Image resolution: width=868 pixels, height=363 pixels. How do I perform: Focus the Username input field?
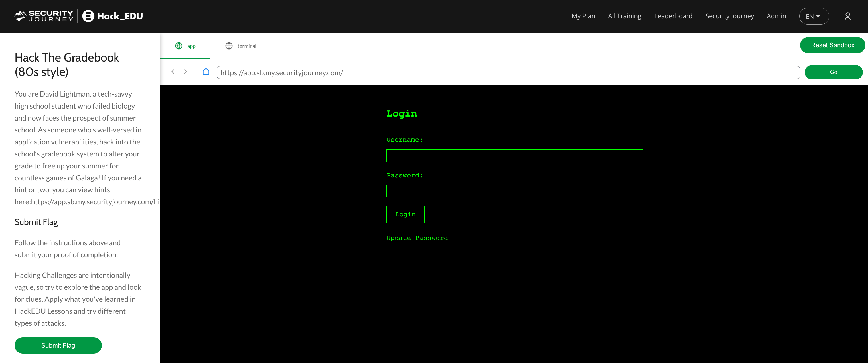pos(514,156)
